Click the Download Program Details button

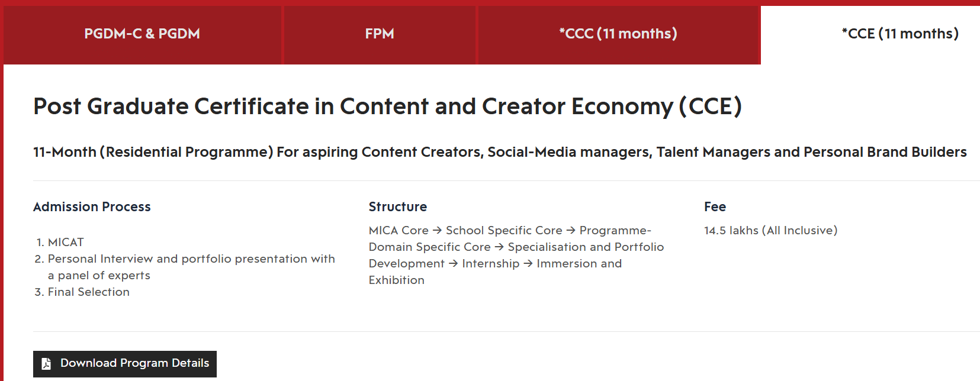click(x=125, y=363)
